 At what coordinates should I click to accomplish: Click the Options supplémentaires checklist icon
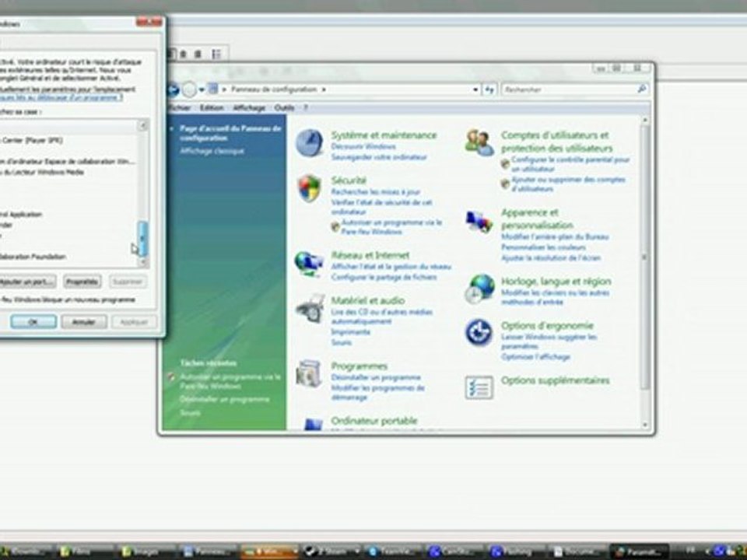point(479,387)
